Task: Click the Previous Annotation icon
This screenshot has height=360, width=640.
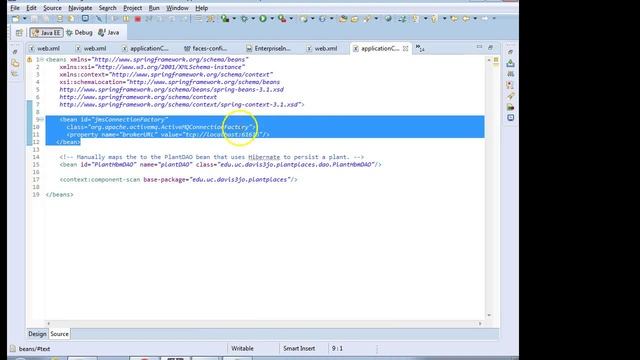Action: click(x=434, y=19)
